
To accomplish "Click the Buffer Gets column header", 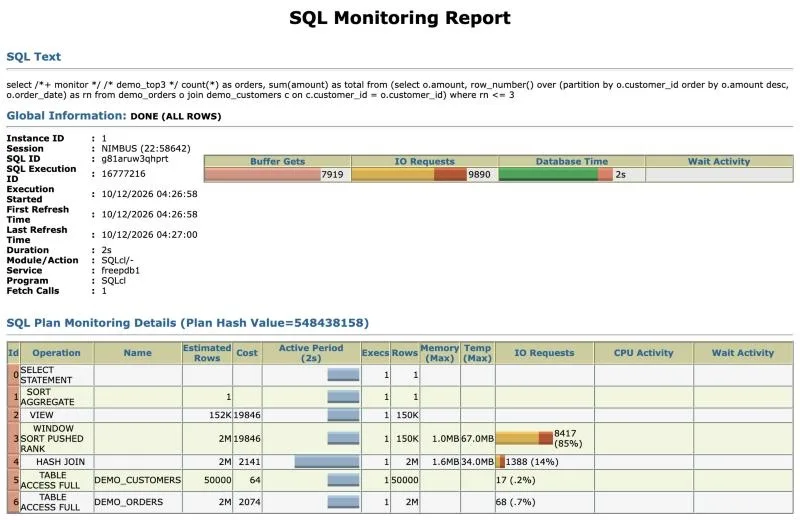I will tap(278, 161).
